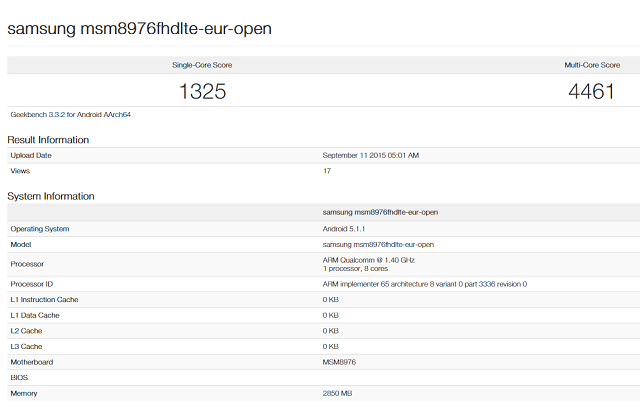Click the MSM8976 motherboard value
Viewport: 640px width, 408px height.
click(342, 362)
